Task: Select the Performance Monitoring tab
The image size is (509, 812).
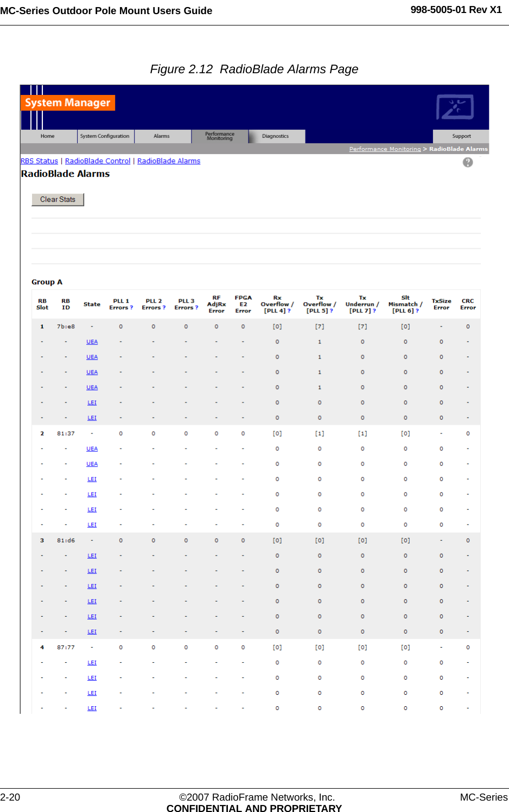Action: point(220,136)
